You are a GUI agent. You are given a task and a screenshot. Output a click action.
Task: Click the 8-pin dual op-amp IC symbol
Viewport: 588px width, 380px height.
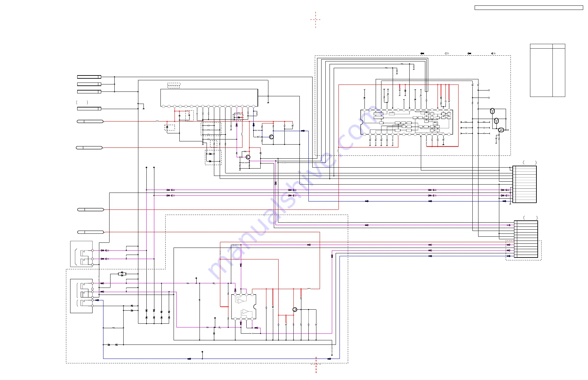[244, 307]
